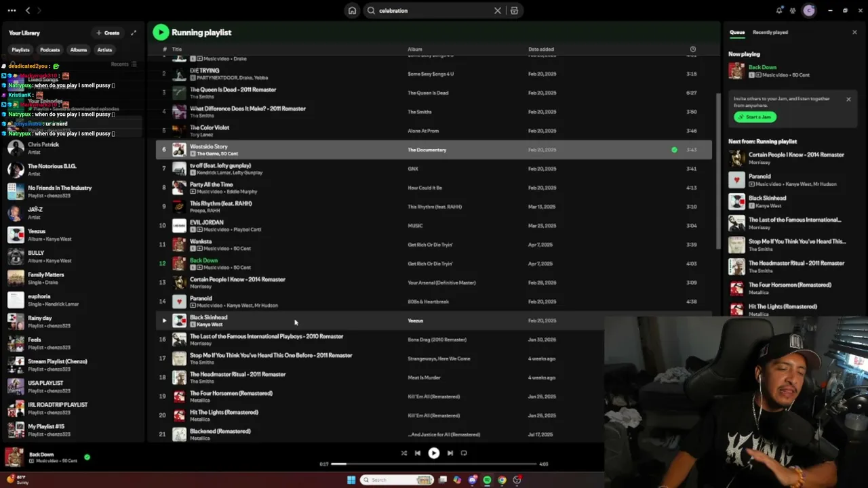Clear the search text with the X icon

[x=498, y=11]
